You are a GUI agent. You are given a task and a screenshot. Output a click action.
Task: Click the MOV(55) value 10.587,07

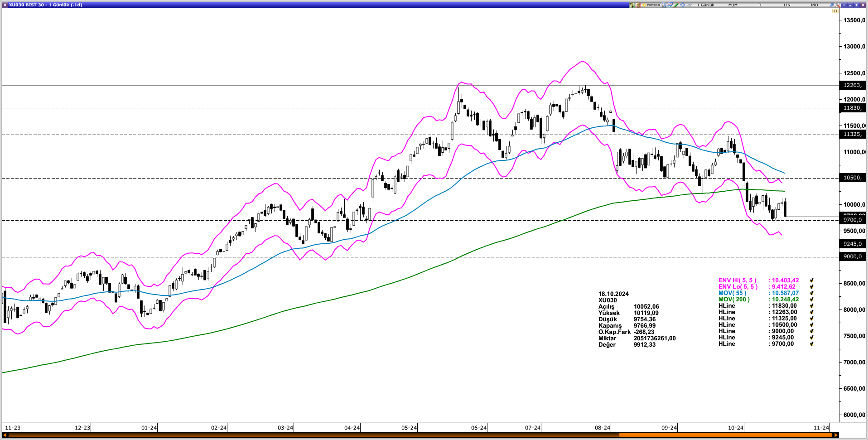coord(786,293)
